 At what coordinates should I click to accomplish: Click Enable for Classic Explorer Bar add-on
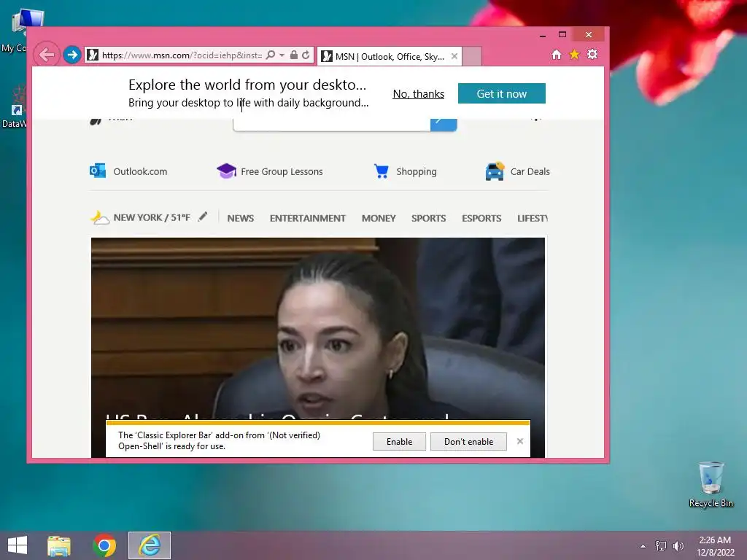click(399, 441)
